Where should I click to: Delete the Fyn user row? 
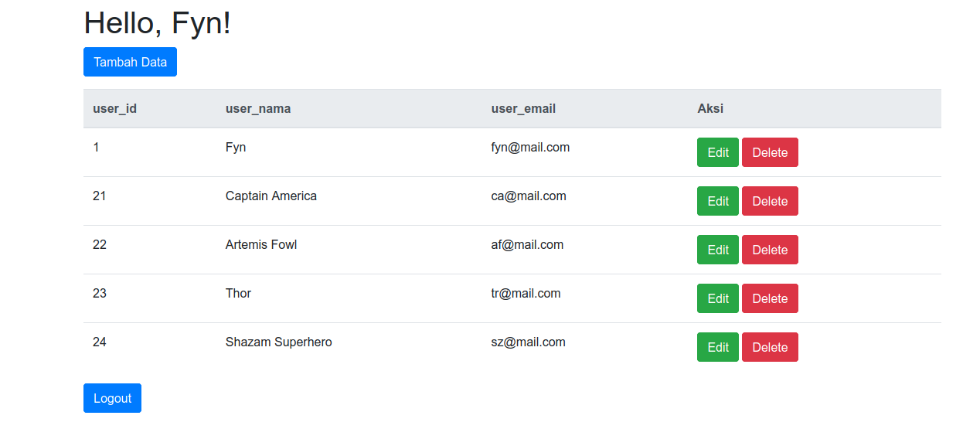pos(770,152)
